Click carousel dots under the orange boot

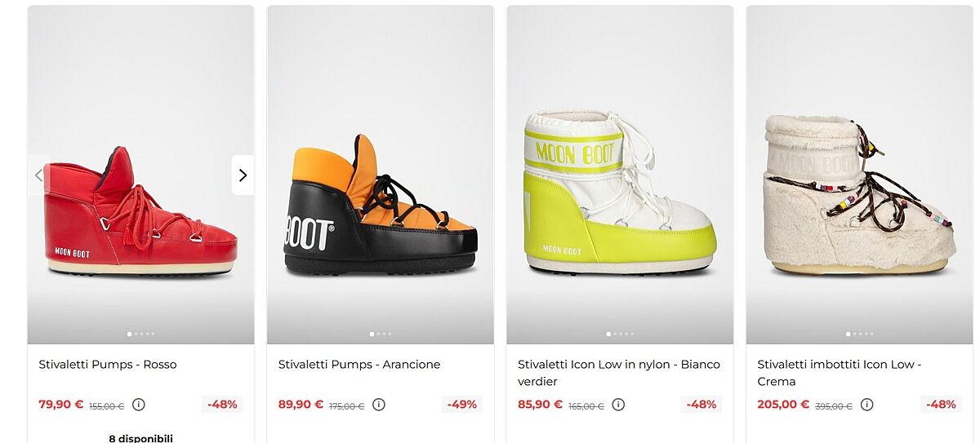(380, 334)
